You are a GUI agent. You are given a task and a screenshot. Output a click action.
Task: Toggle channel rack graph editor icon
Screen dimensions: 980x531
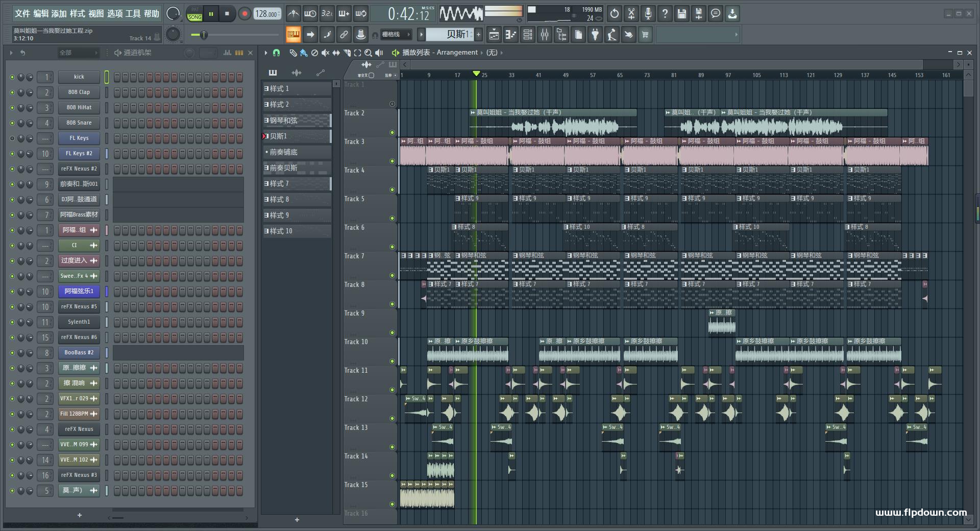pos(227,53)
